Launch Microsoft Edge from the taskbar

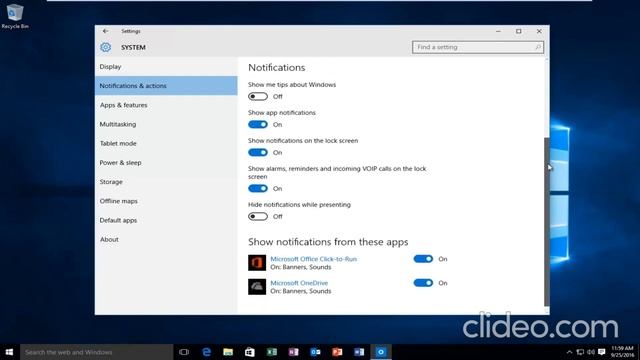pyautogui.click(x=207, y=352)
